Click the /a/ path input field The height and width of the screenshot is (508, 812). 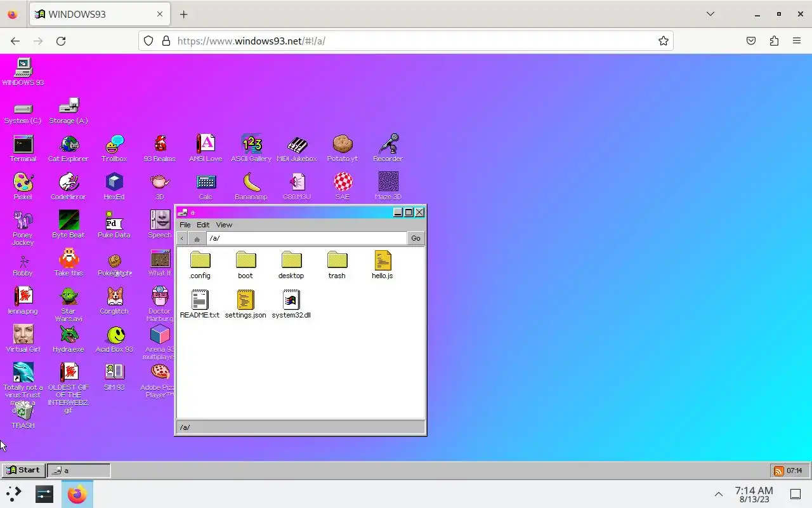click(x=306, y=238)
